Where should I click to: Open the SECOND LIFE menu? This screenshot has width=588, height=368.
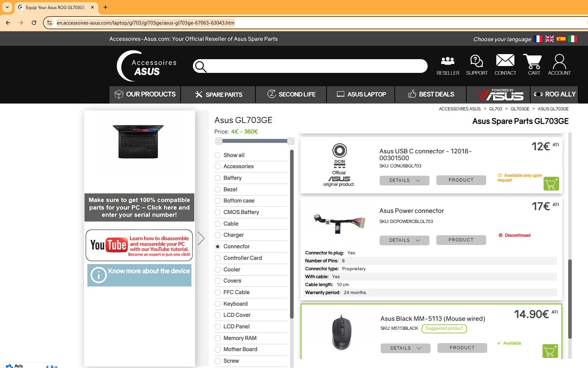[x=291, y=95]
